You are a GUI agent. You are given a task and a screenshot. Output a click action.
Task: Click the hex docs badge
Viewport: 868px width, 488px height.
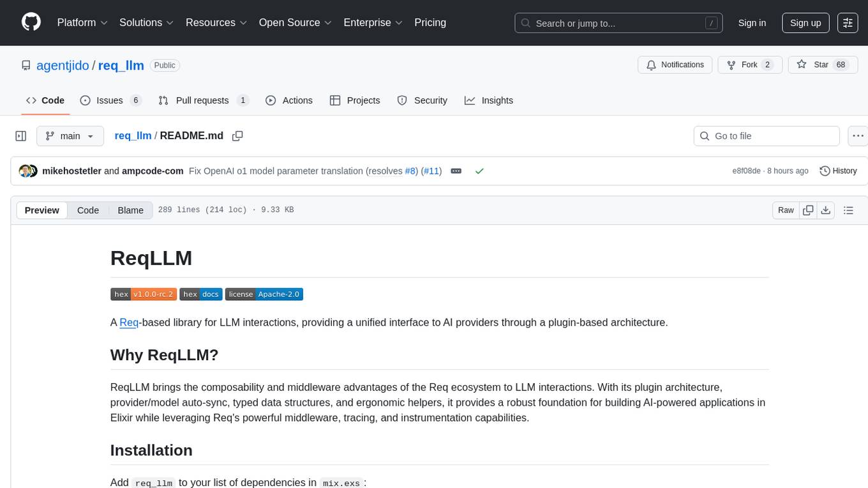(201, 294)
